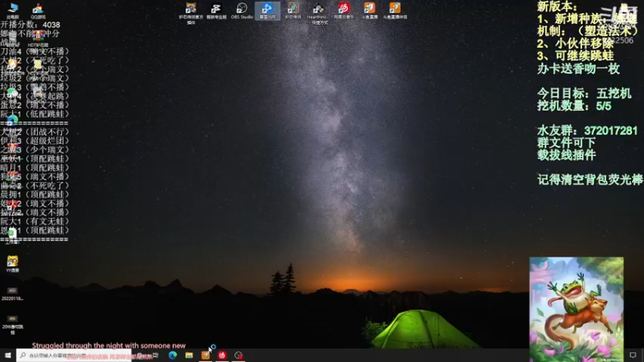Click the frog and squirrel card image
The width and height of the screenshot is (644, 362).
pyautogui.click(x=576, y=310)
